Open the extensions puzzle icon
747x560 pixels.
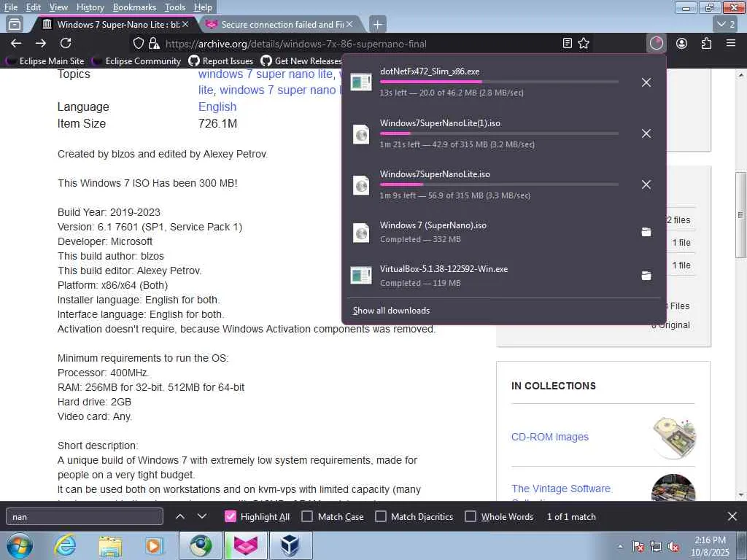pyautogui.click(x=706, y=43)
